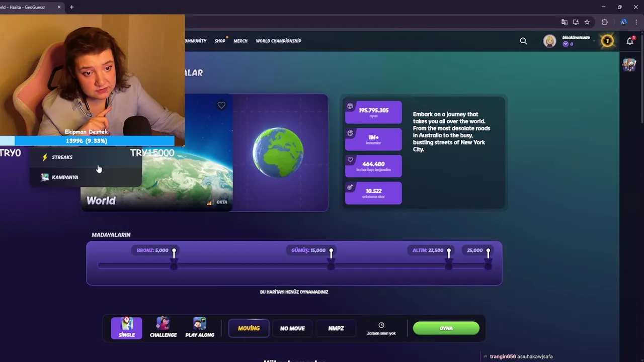Open the Chrome extensions puzzle icon

(x=605, y=22)
